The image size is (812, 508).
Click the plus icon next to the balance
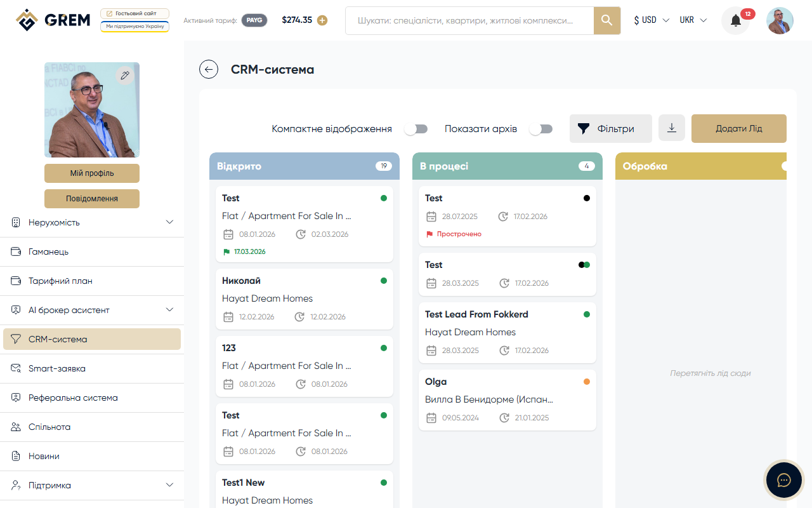coord(322,20)
